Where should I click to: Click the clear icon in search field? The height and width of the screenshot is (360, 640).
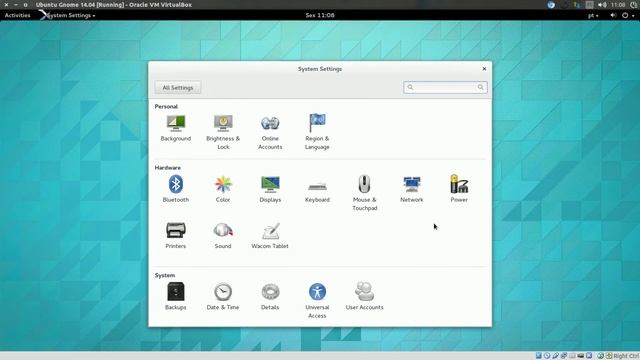[480, 87]
